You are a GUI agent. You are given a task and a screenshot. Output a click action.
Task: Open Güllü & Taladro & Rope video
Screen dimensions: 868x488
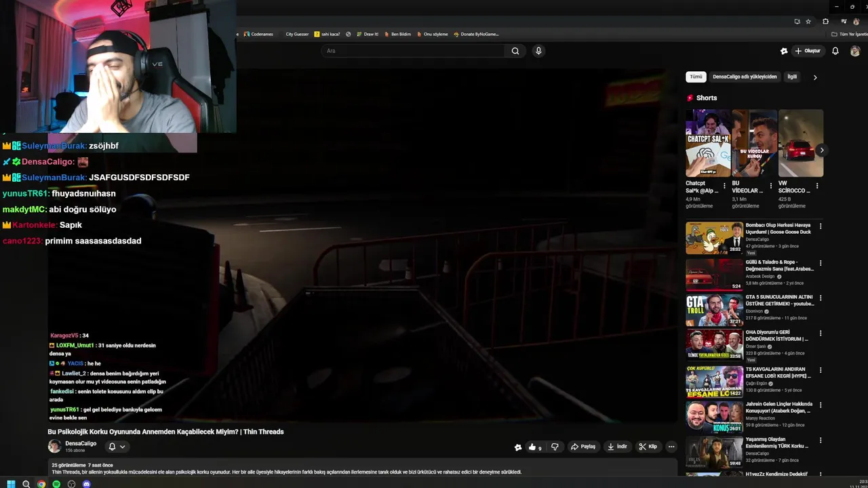(714, 274)
